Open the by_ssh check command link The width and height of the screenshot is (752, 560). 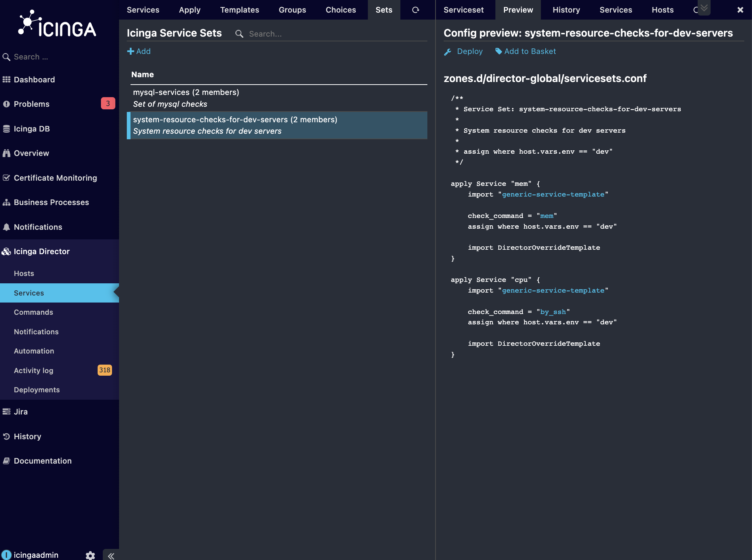pyautogui.click(x=553, y=312)
